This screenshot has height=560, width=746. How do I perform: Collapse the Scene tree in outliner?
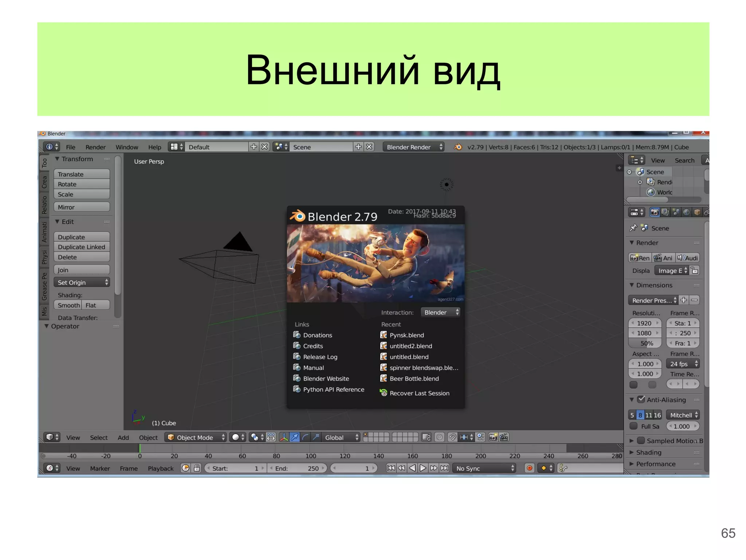[629, 172]
